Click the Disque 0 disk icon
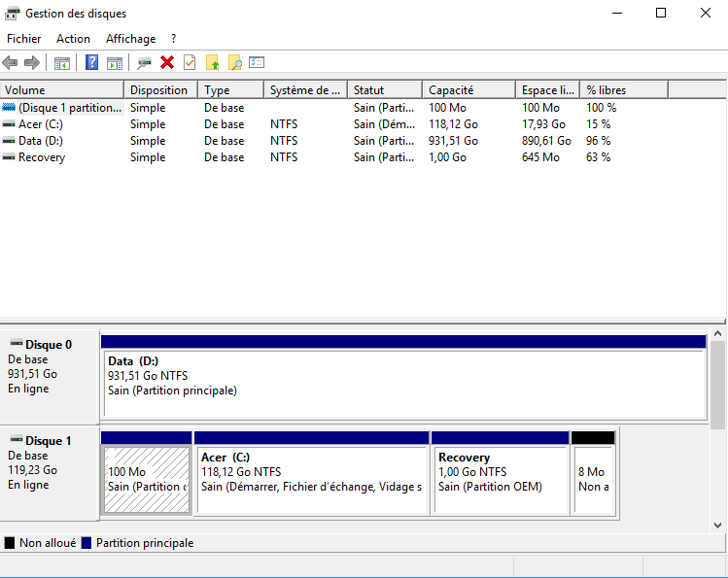Screen dimensions: 728x578 pos(17,343)
